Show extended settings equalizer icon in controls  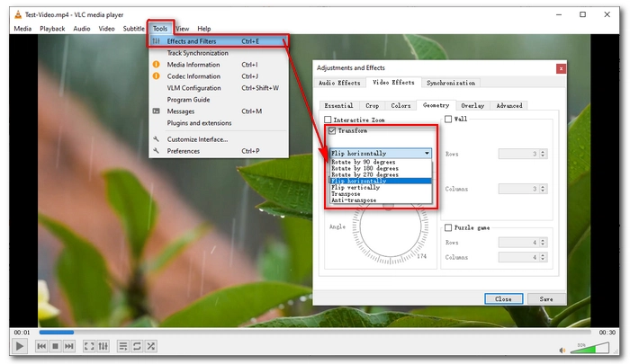103,346
